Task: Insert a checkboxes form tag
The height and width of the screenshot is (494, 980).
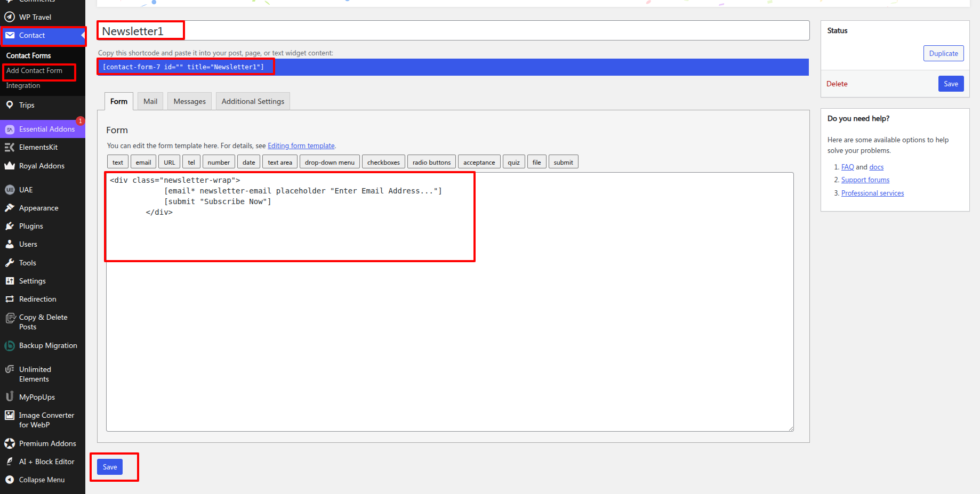Action: click(383, 162)
